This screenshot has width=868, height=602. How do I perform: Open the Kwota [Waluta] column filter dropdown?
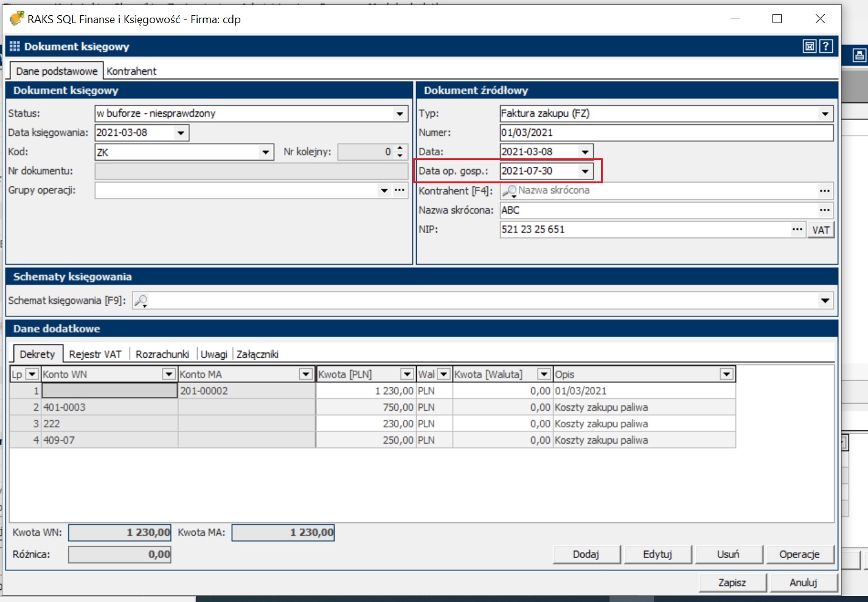(x=544, y=374)
